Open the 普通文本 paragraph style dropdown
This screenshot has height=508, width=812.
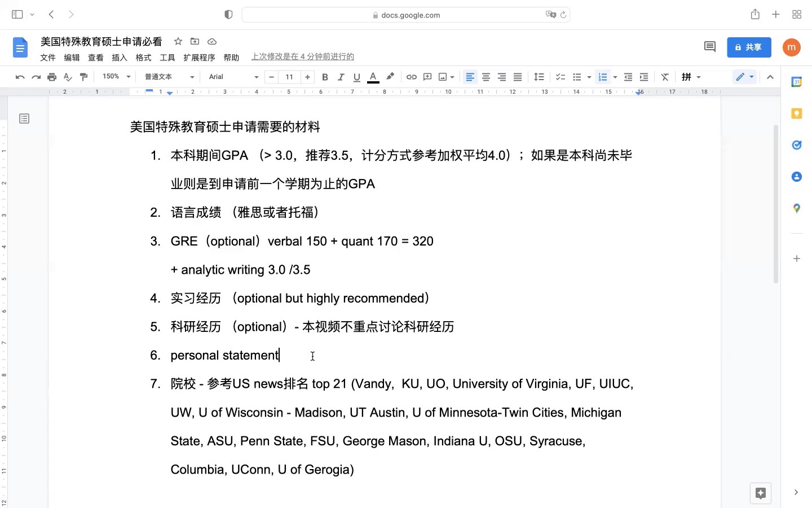(x=169, y=77)
